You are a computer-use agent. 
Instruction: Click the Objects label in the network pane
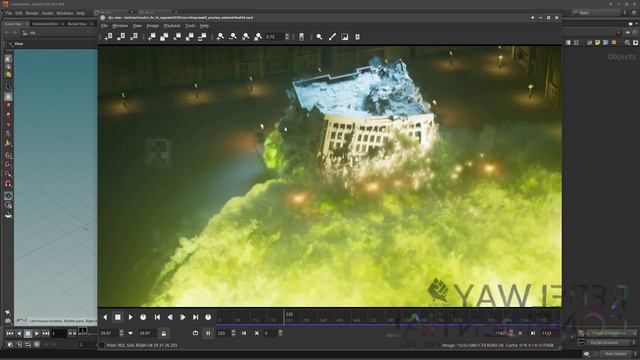(x=621, y=57)
